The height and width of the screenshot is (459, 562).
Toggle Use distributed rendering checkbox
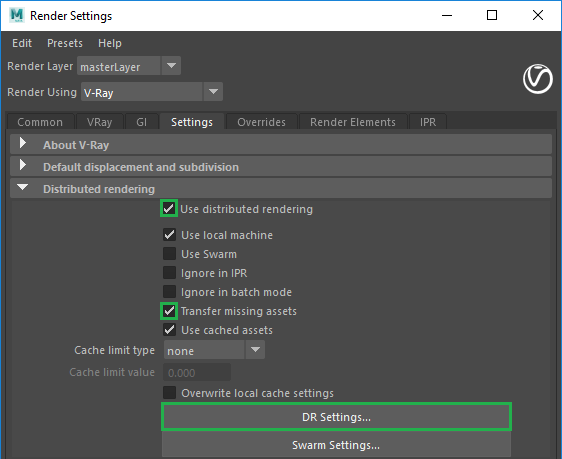pos(169,209)
